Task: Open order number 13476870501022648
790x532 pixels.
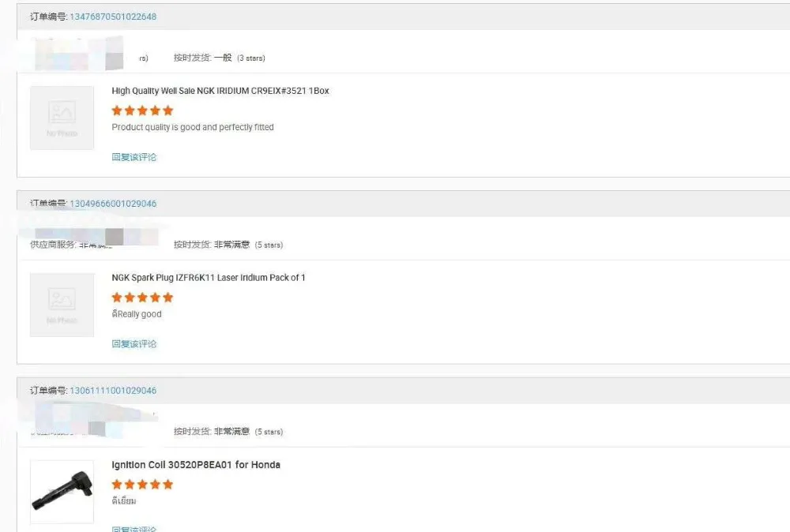Action: 113,17
